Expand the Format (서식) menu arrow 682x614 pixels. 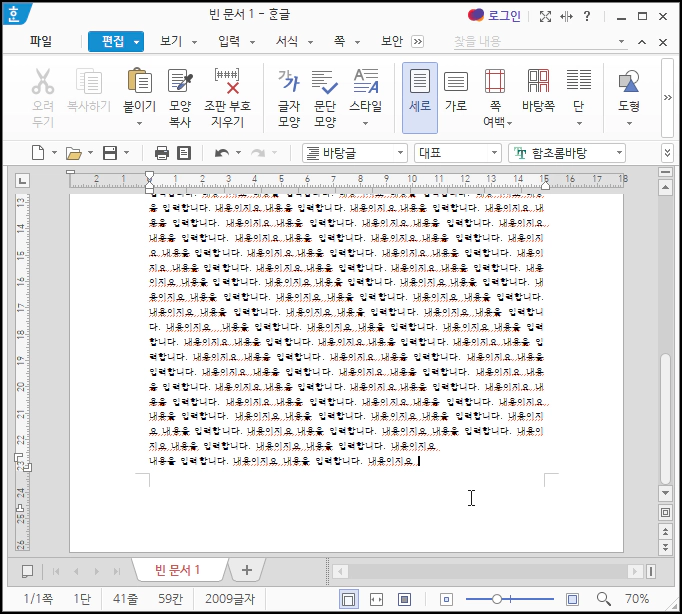pos(311,42)
